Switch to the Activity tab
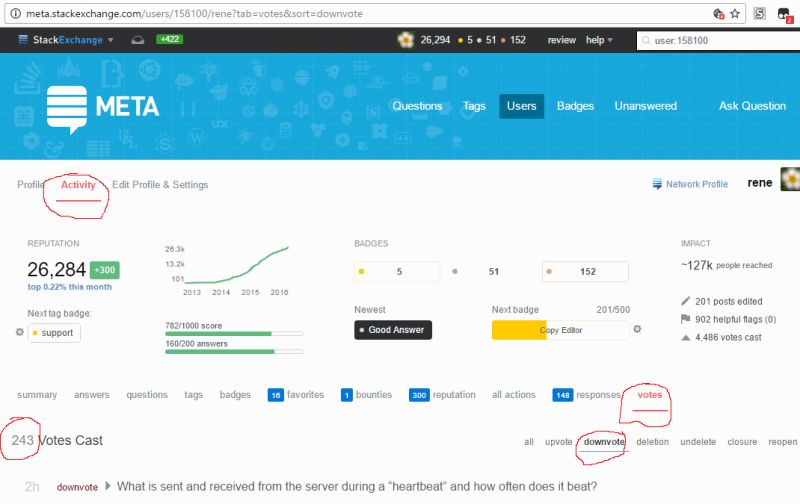Screen dimensions: 800x504 pos(78,185)
